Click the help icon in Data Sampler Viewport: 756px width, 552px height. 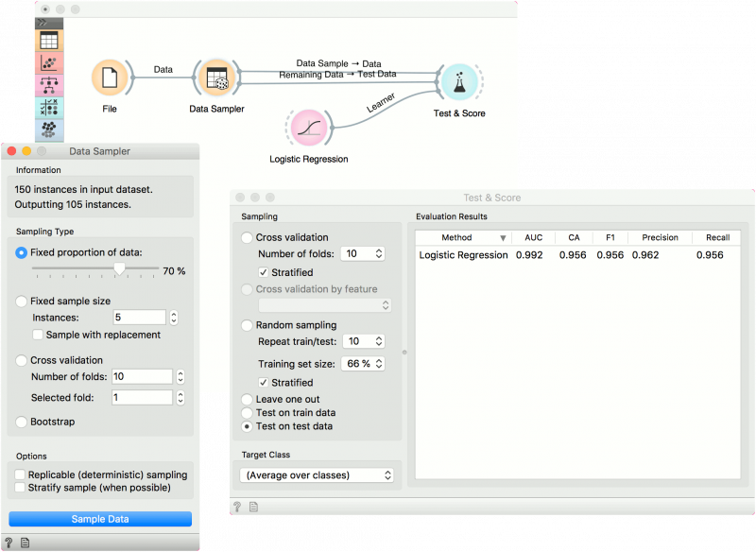[9, 543]
